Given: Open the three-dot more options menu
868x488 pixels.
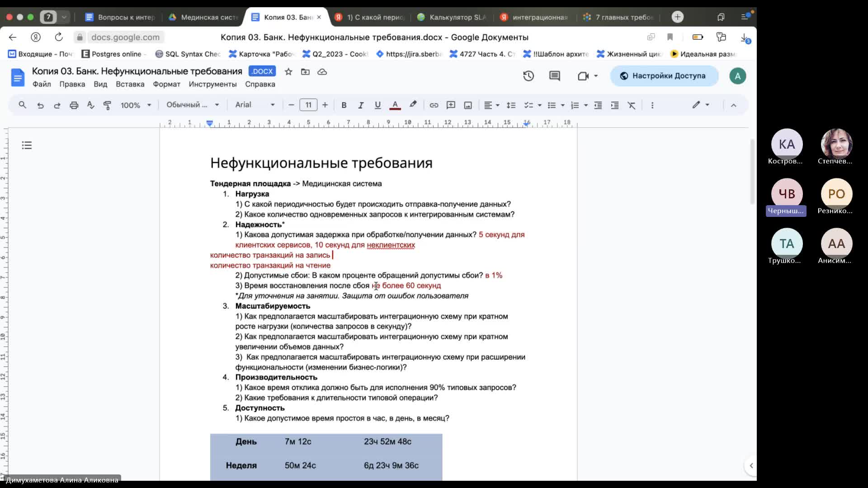Looking at the screenshot, I should [x=652, y=105].
